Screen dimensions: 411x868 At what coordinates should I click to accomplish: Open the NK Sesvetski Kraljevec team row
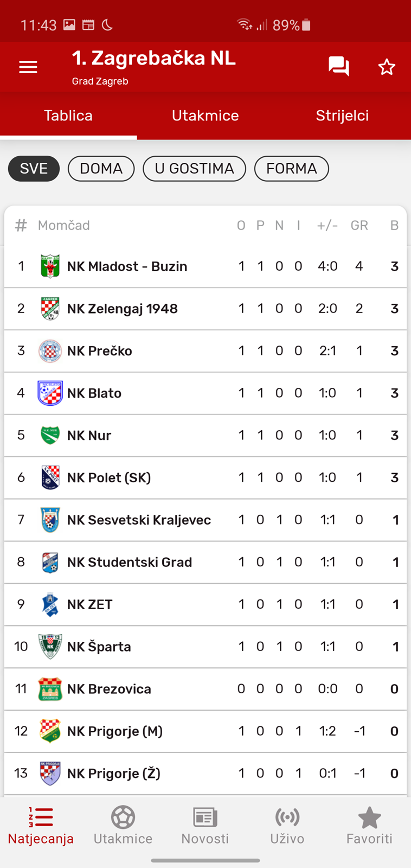[x=206, y=520]
